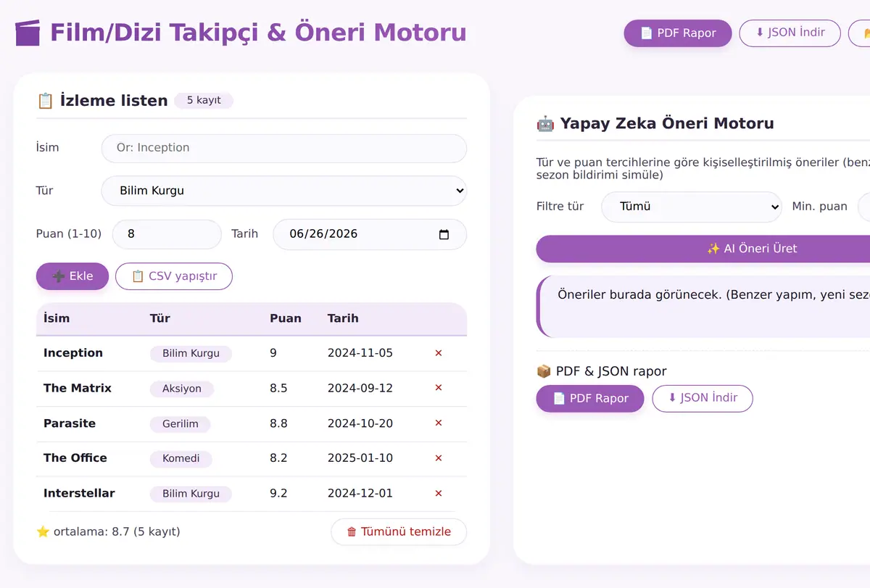This screenshot has width=870, height=588.
Task: Click the ortalama: 8.7 summary text
Action: coord(108,532)
